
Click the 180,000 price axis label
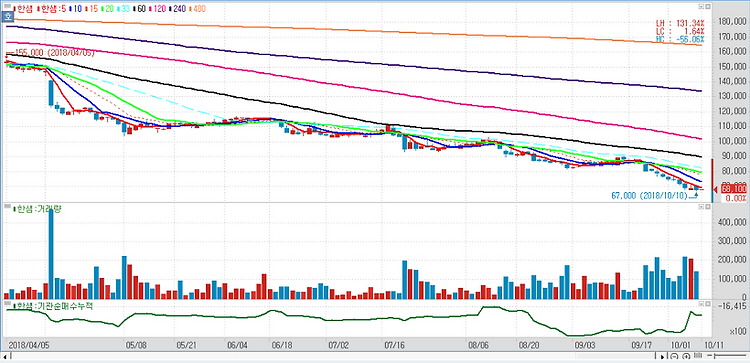(733, 22)
